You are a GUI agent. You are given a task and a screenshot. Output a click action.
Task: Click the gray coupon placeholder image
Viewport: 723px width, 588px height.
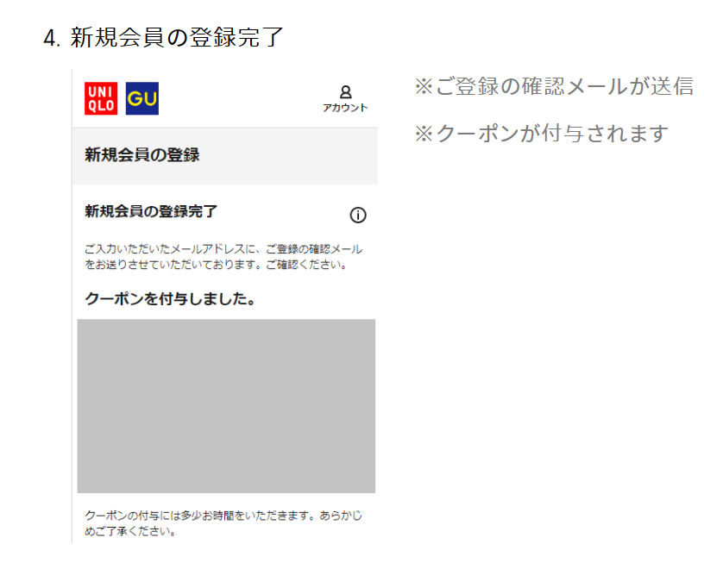click(226, 406)
